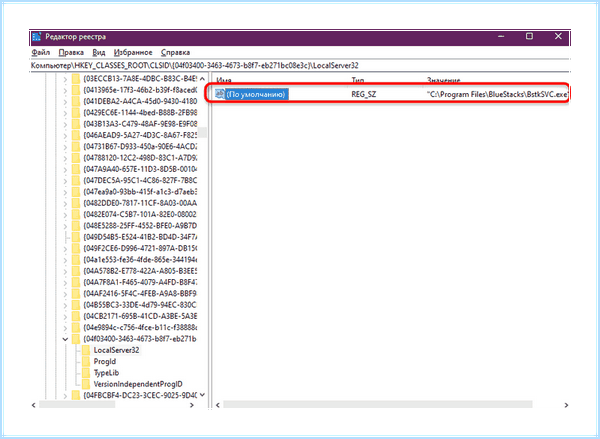Click tree pane horizontal scrollbar thumb
Screen dimensions: 600x439
(x=77, y=405)
